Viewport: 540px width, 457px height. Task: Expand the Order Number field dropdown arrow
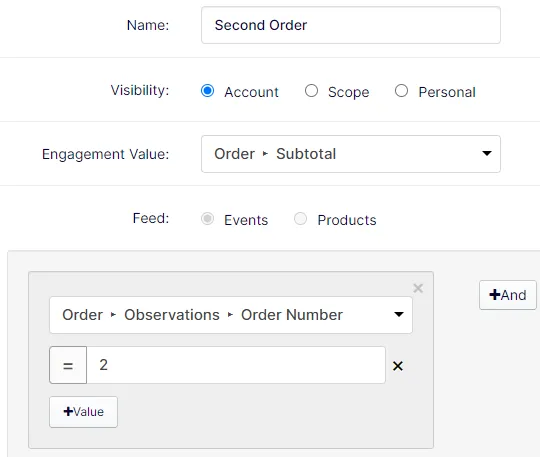(x=399, y=314)
